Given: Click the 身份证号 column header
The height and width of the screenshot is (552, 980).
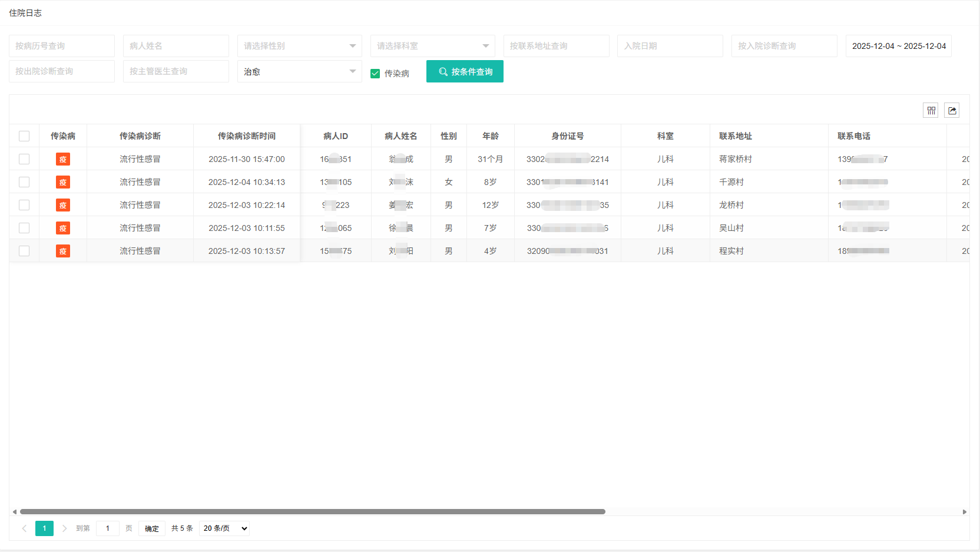Looking at the screenshot, I should (568, 136).
